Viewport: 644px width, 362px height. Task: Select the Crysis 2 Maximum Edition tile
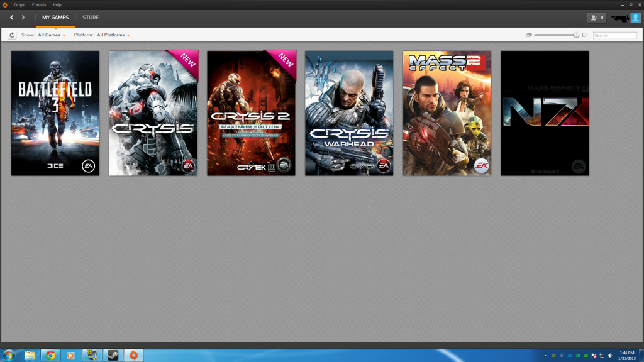coord(252,113)
